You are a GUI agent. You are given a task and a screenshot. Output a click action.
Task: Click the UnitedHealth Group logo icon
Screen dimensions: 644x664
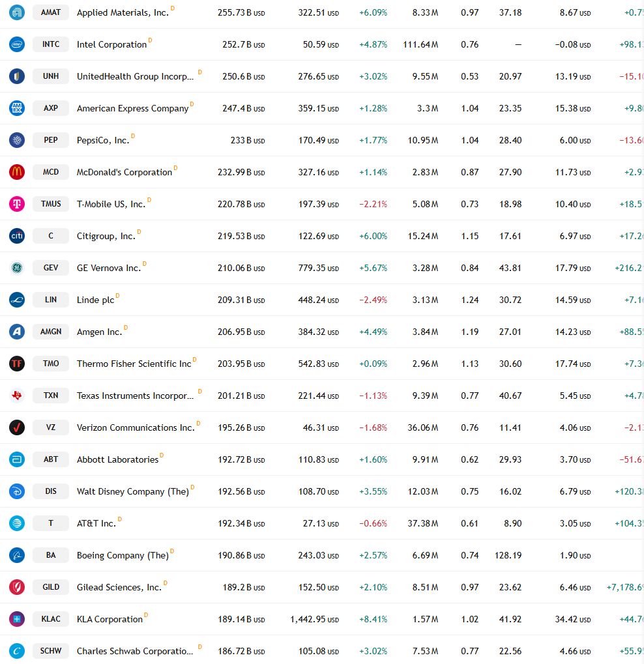(x=17, y=76)
